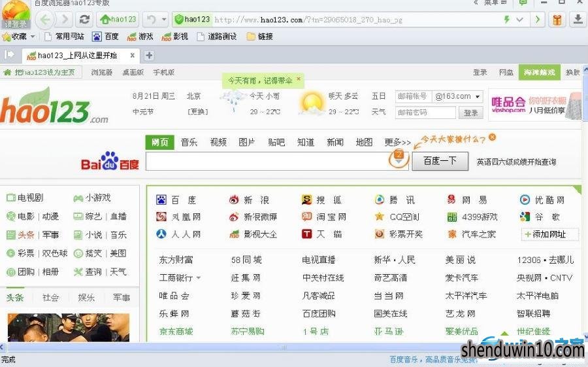Click the browser forward arrow button
The image size is (588, 367).
[x=65, y=20]
